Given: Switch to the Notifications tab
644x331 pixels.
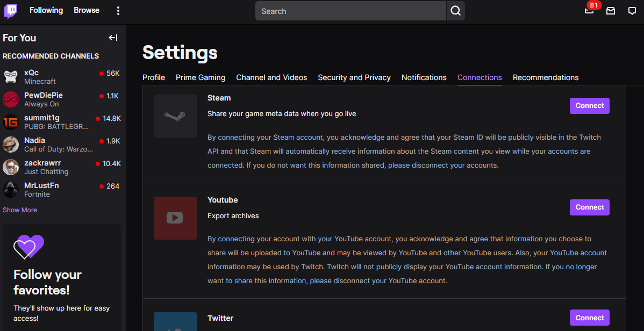Looking at the screenshot, I should pos(424,77).
